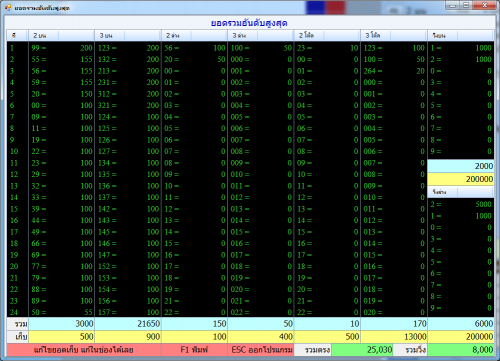
Task: Click the รวม total 6000 cell
Action: pyautogui.click(x=461, y=324)
